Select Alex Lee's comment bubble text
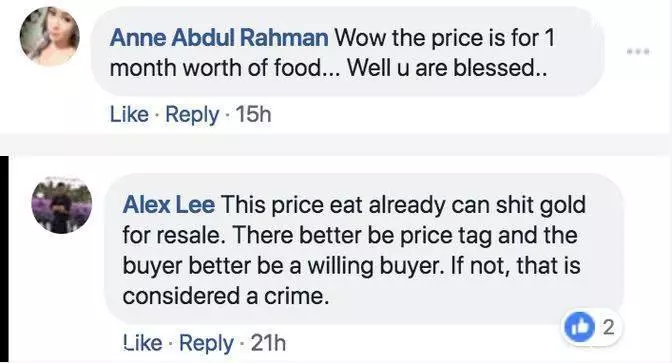 pos(364,249)
